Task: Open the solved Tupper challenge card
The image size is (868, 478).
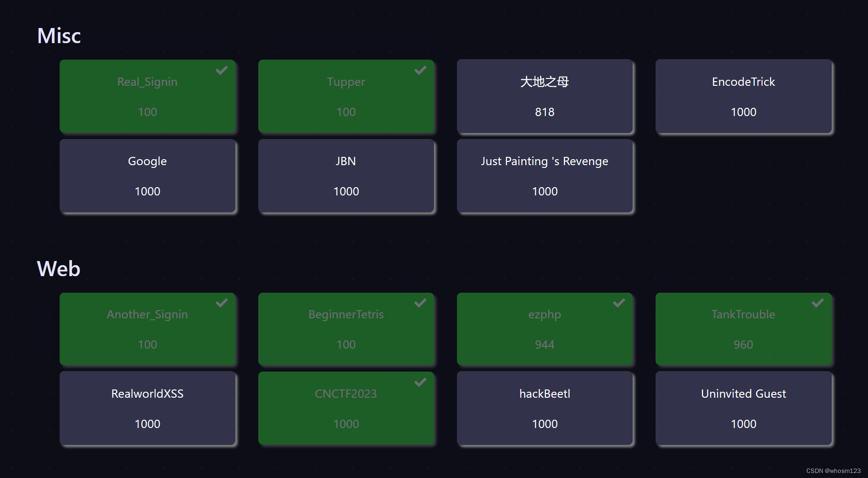Action: point(346,96)
